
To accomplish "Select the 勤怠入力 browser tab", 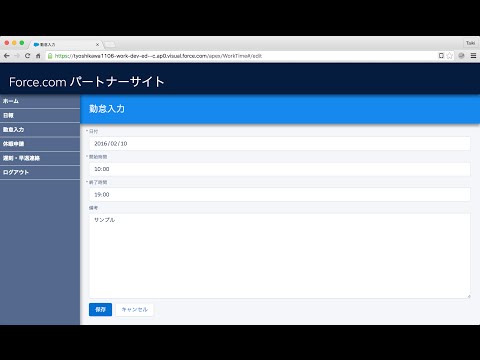I will pyautogui.click(x=65, y=44).
